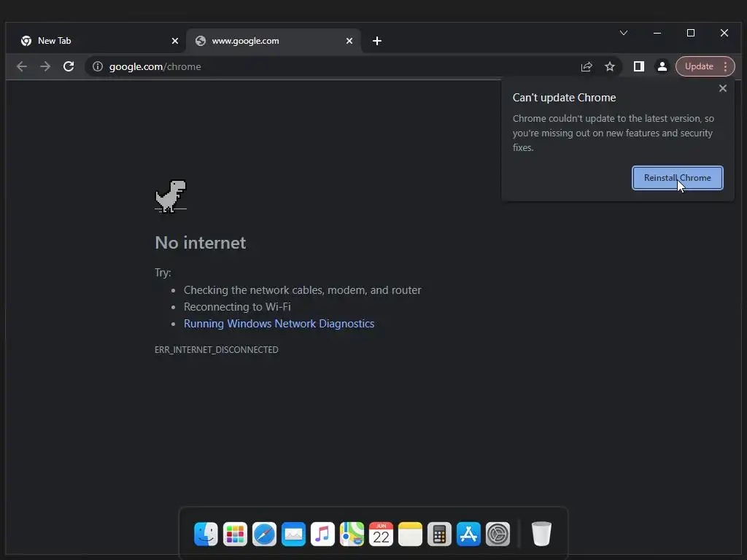Select the ERR_INTERNET_DISCONNECTED error text
Image resolution: width=747 pixels, height=560 pixels.
pyautogui.click(x=216, y=349)
